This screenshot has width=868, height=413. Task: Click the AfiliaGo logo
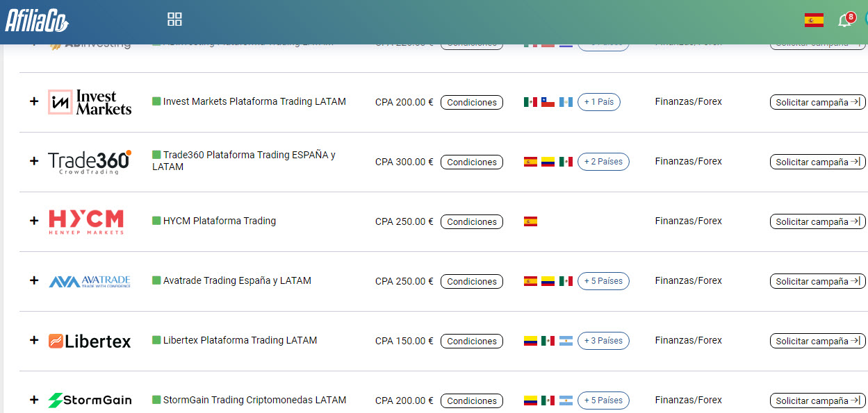click(x=37, y=20)
